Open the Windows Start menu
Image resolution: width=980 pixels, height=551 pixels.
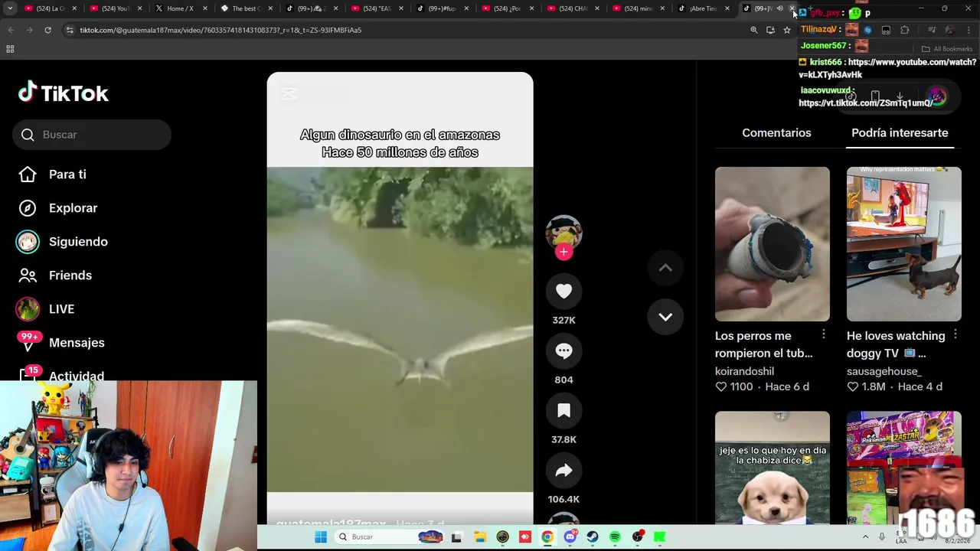321,537
